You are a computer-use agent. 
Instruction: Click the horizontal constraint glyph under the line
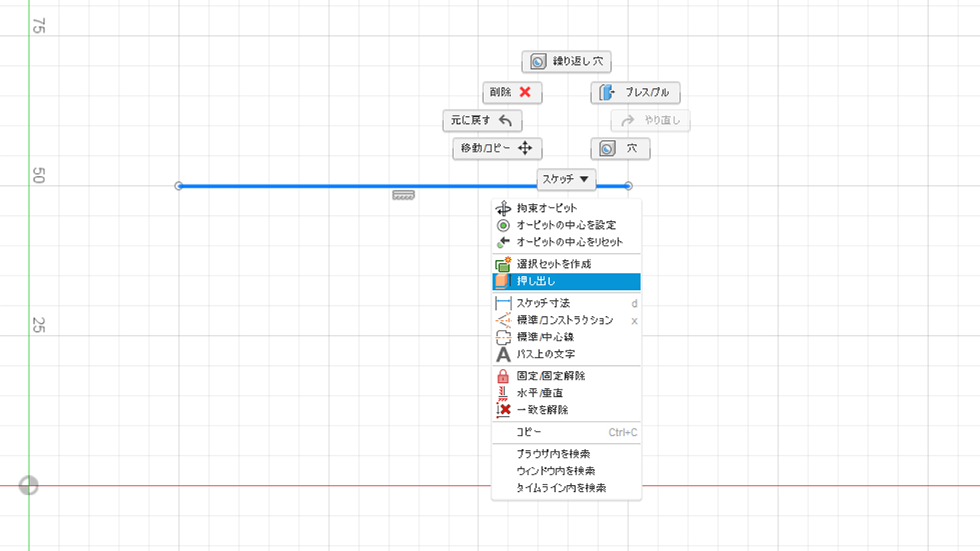click(x=403, y=196)
